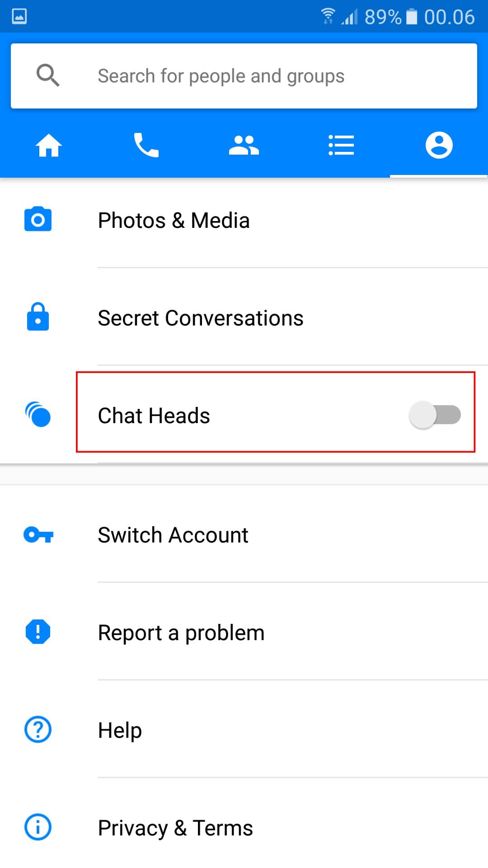
Task: Tap the magnifier search icon
Action: pyautogui.click(x=48, y=75)
